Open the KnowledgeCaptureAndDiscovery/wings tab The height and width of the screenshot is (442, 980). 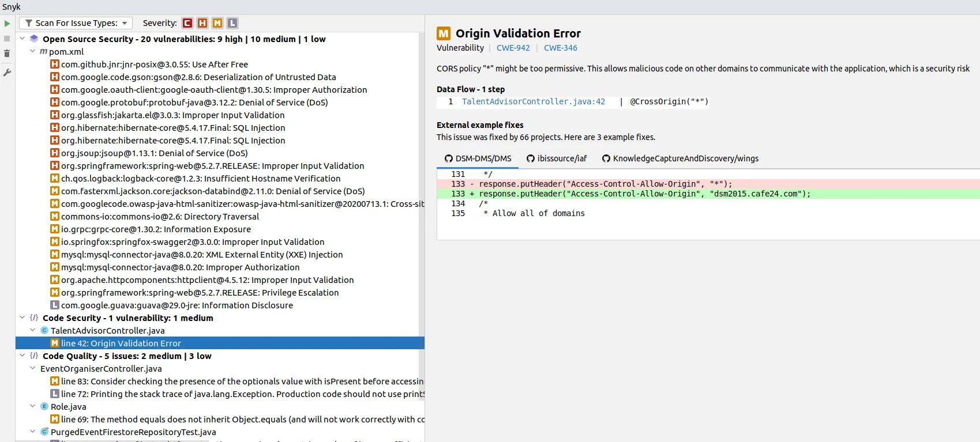680,158
